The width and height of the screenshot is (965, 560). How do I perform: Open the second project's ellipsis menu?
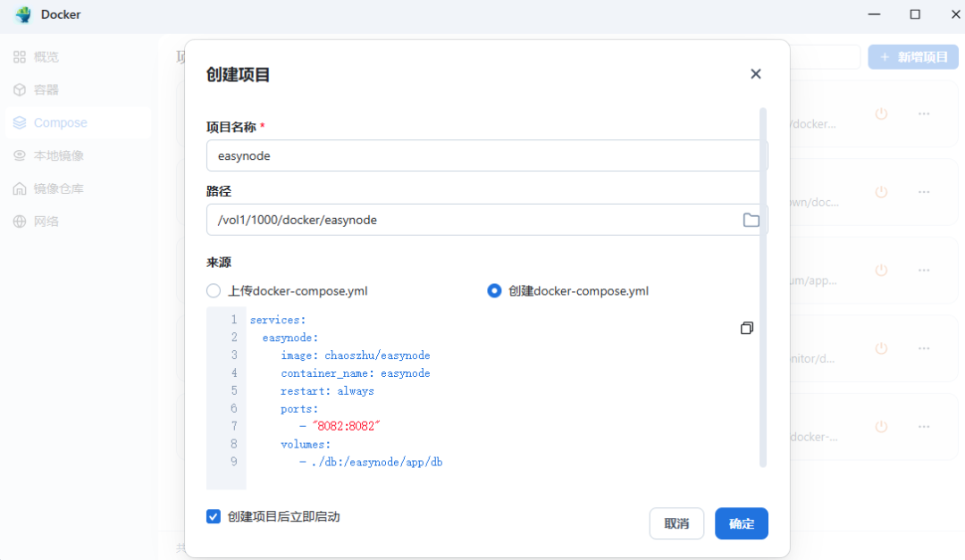click(x=925, y=192)
